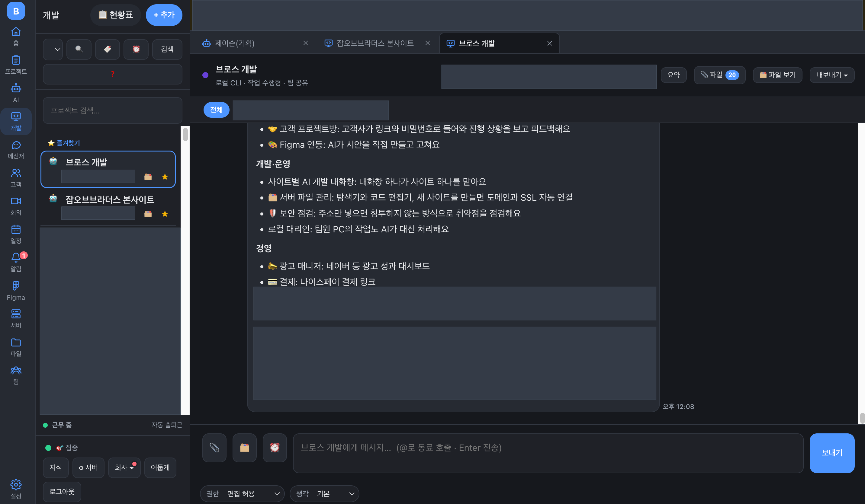
Task: Open the small chevron dropdown in filter row
Action: click(x=53, y=49)
